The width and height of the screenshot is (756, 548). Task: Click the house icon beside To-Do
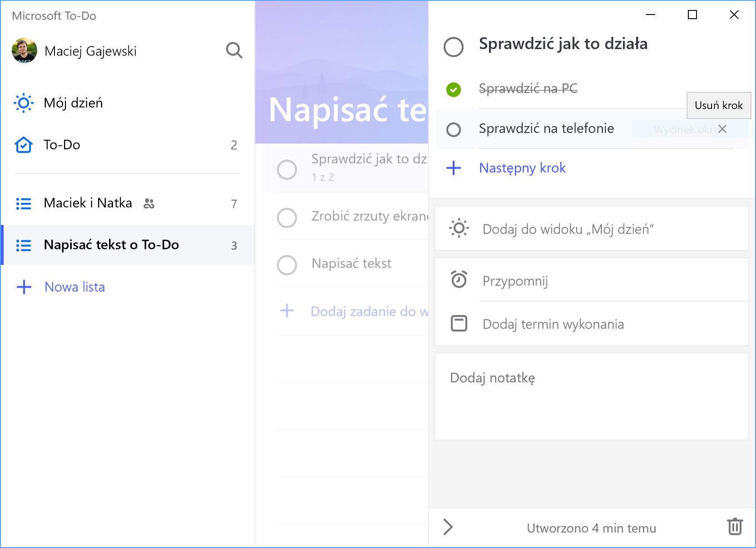coord(24,145)
